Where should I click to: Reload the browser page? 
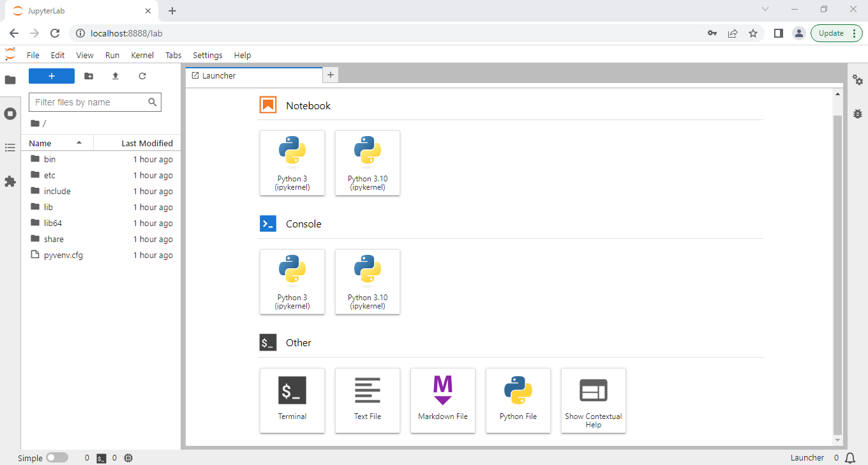(x=55, y=33)
